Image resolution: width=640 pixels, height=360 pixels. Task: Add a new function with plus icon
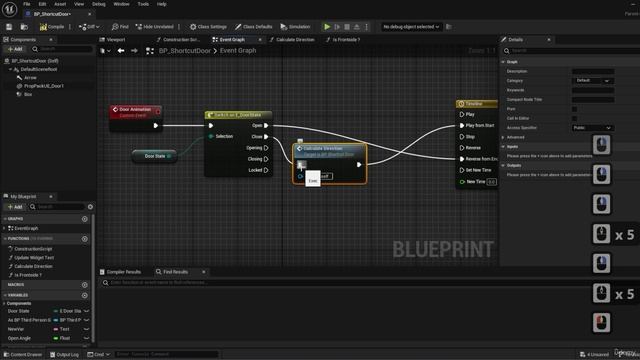[84, 239]
